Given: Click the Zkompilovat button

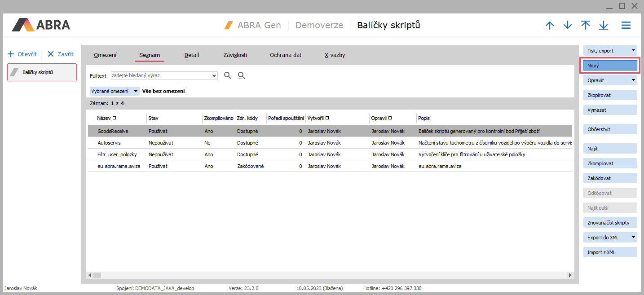Looking at the screenshot, I should click(x=610, y=163).
